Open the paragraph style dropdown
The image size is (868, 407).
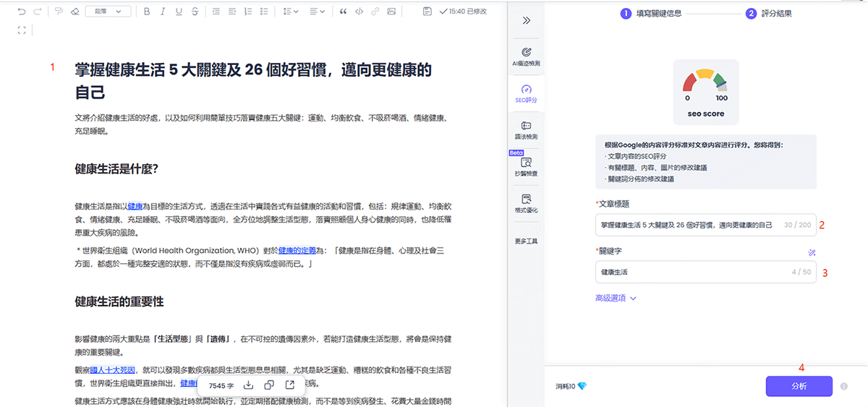pos(108,12)
